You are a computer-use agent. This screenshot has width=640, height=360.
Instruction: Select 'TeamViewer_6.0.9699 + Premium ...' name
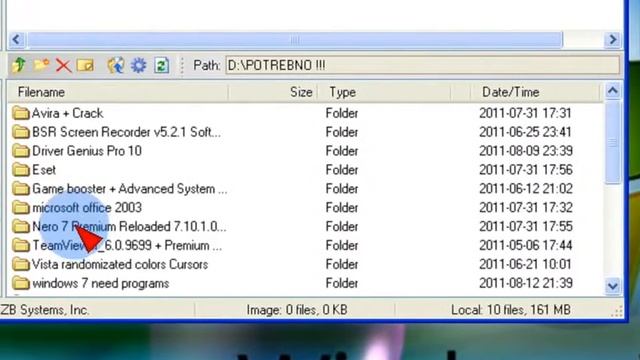pyautogui.click(x=127, y=245)
